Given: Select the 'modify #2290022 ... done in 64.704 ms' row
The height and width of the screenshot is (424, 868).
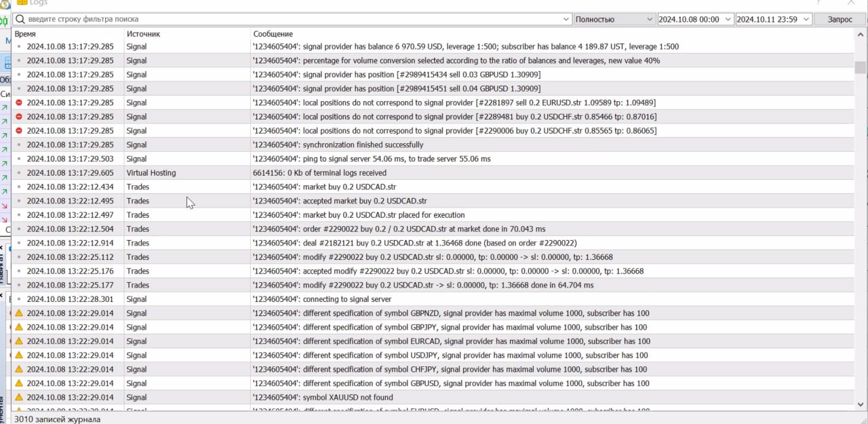Looking at the screenshot, I should [x=433, y=285].
